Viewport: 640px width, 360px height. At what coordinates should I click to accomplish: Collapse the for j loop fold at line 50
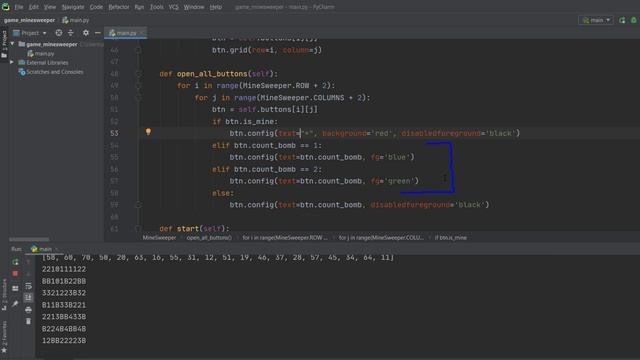tap(138, 98)
